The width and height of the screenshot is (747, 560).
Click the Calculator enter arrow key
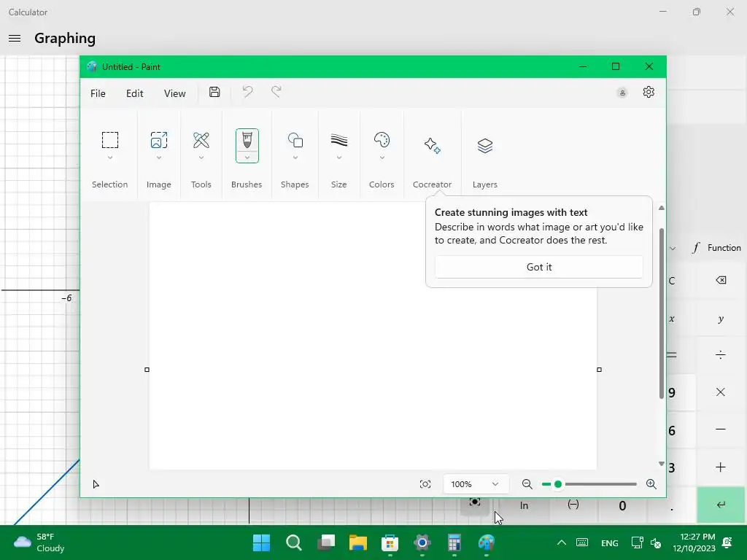(x=721, y=505)
